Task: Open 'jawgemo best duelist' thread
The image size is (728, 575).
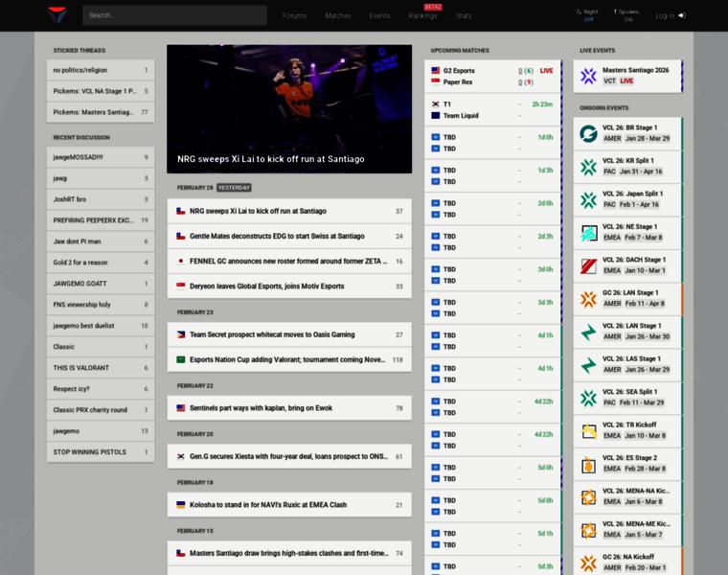Action: (101, 326)
